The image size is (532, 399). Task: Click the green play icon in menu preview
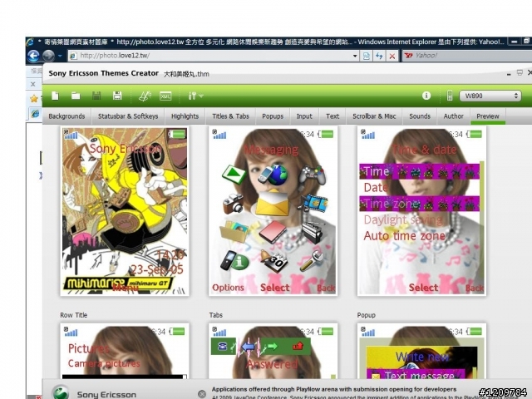pos(234,174)
